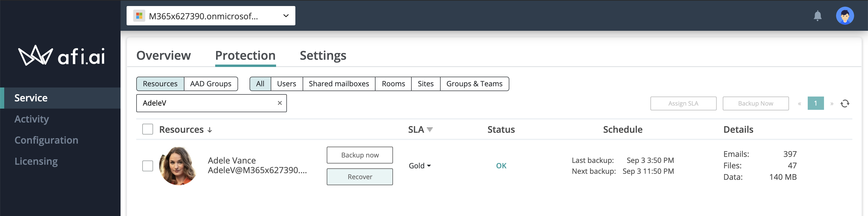Image resolution: width=868 pixels, height=216 pixels.
Task: Open the Gold SLA dropdown
Action: [420, 166]
